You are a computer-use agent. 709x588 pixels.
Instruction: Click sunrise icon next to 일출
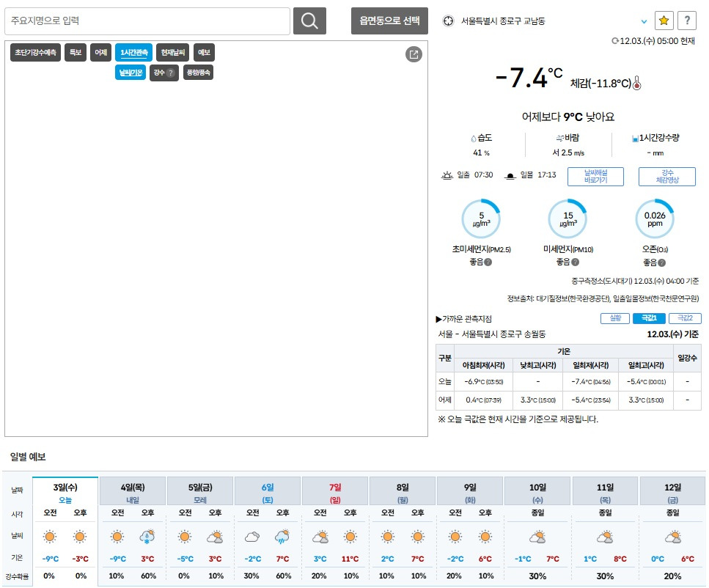[x=447, y=175]
